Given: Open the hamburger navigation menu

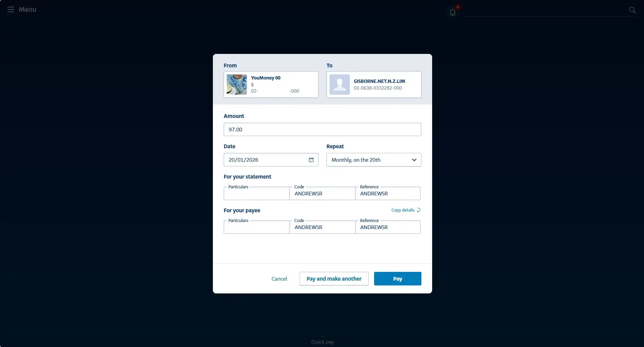Looking at the screenshot, I should pos(10,9).
